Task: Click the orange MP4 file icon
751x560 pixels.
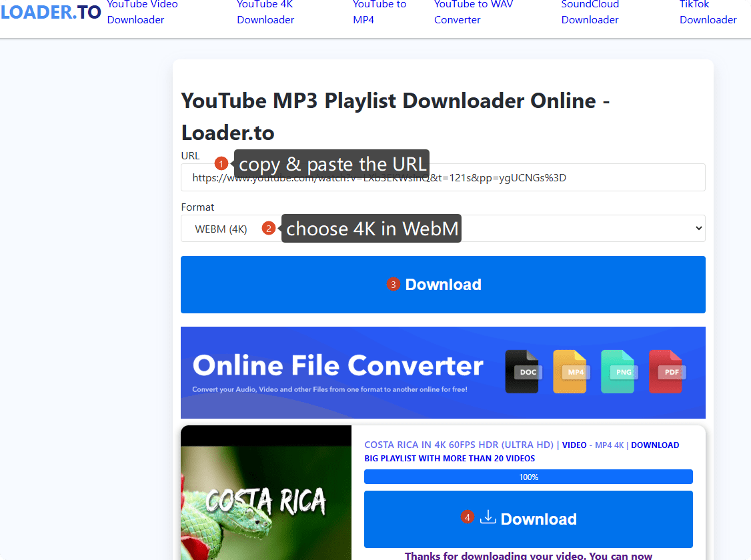Action: click(570, 371)
